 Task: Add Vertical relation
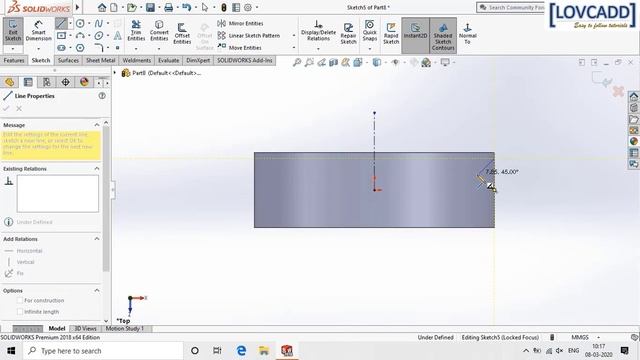(x=20, y=262)
